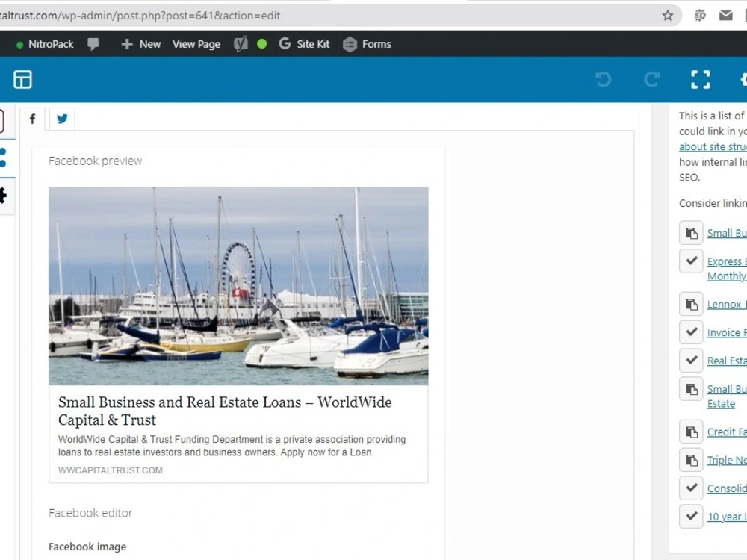Click New in the admin bar
The height and width of the screenshot is (560, 747).
tap(141, 44)
